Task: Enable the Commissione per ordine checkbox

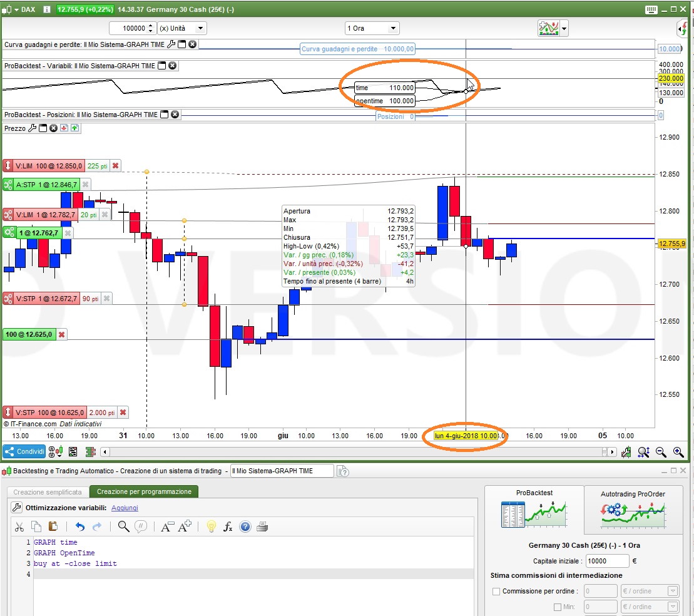Action: pyautogui.click(x=496, y=591)
